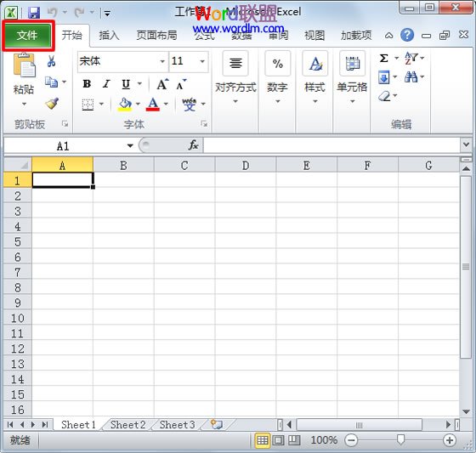Apply the yellow fill color bucket
This screenshot has width=476, height=453.
(124, 105)
